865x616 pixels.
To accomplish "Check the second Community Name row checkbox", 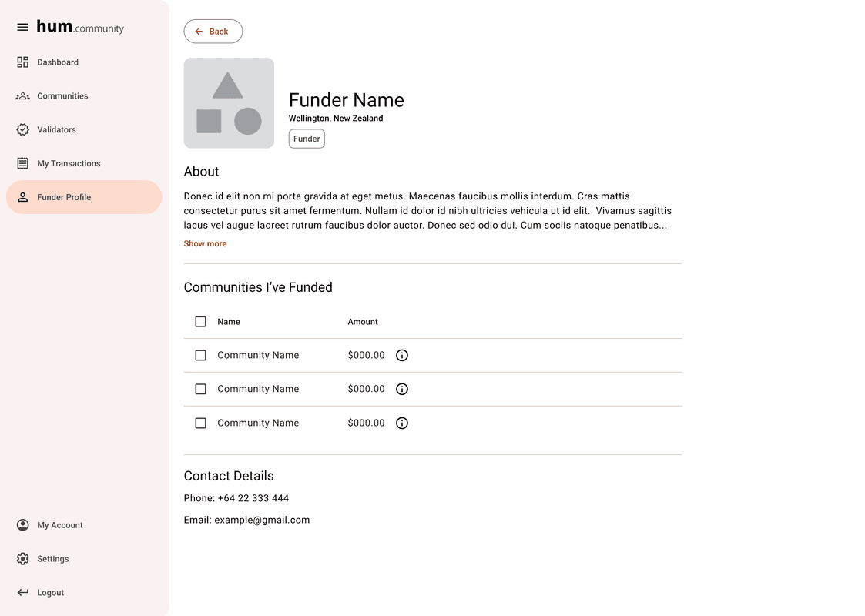I will click(x=201, y=390).
